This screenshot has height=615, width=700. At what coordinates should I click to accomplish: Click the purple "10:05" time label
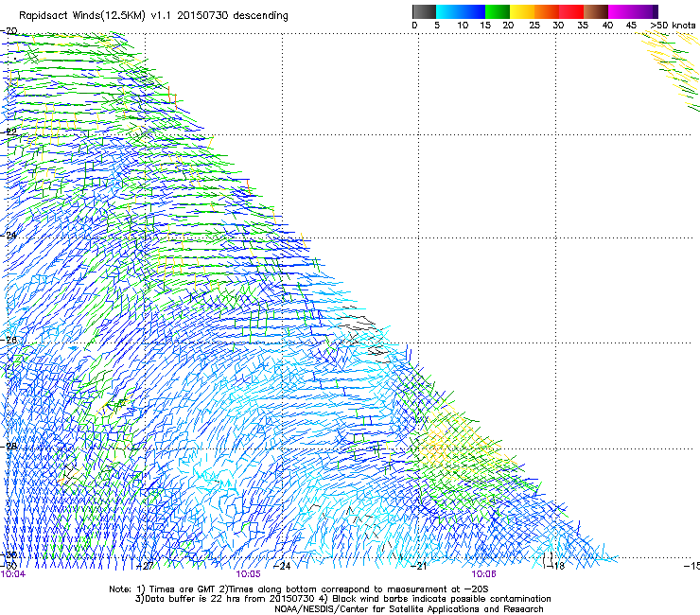click(x=248, y=574)
